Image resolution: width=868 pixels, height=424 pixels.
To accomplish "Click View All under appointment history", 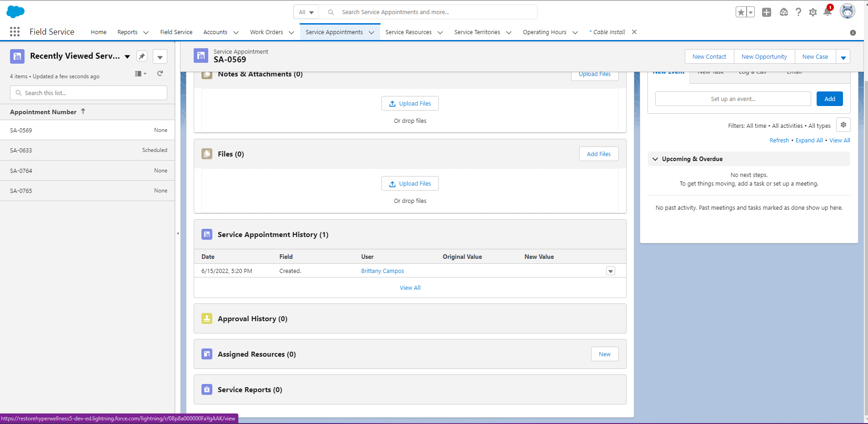I will 410,288.
